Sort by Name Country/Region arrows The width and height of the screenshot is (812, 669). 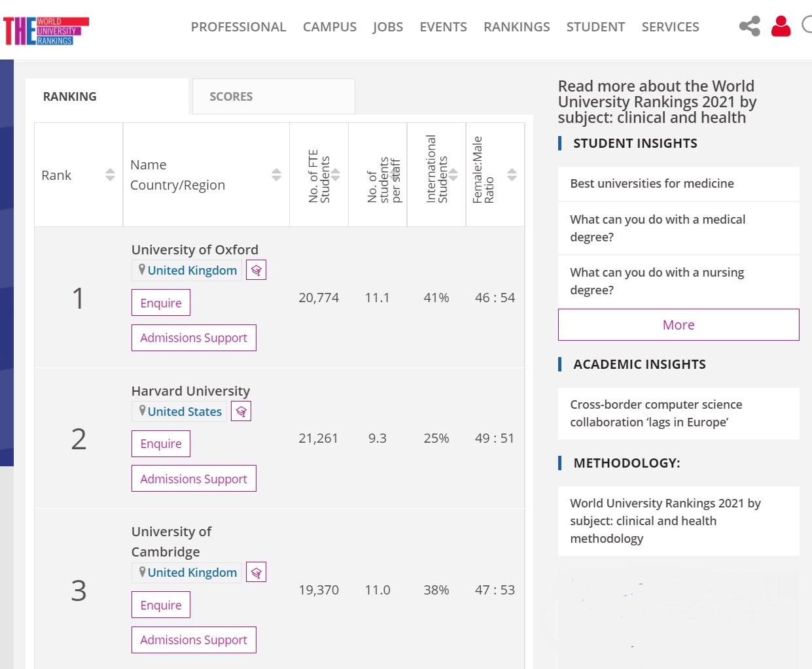click(x=276, y=175)
